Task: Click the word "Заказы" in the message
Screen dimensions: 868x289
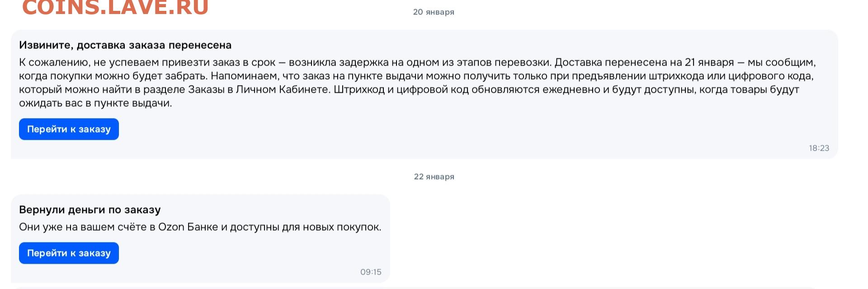Action: point(206,90)
